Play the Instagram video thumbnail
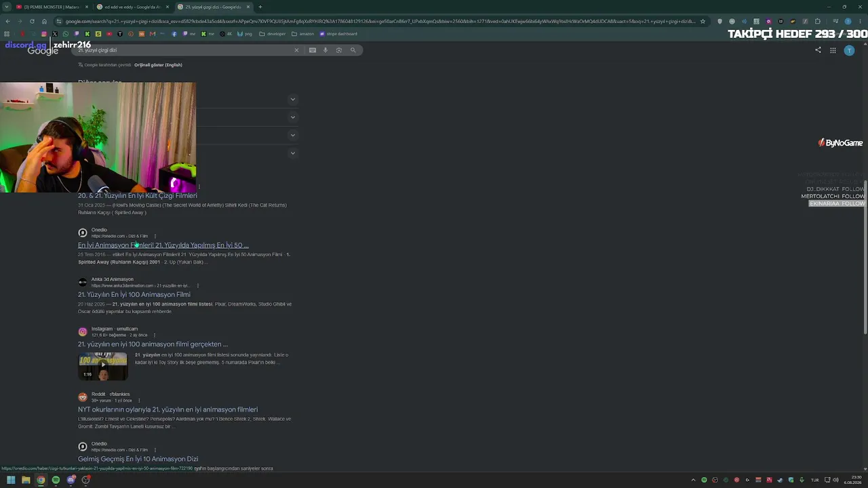The width and height of the screenshot is (868, 488). coord(102,366)
